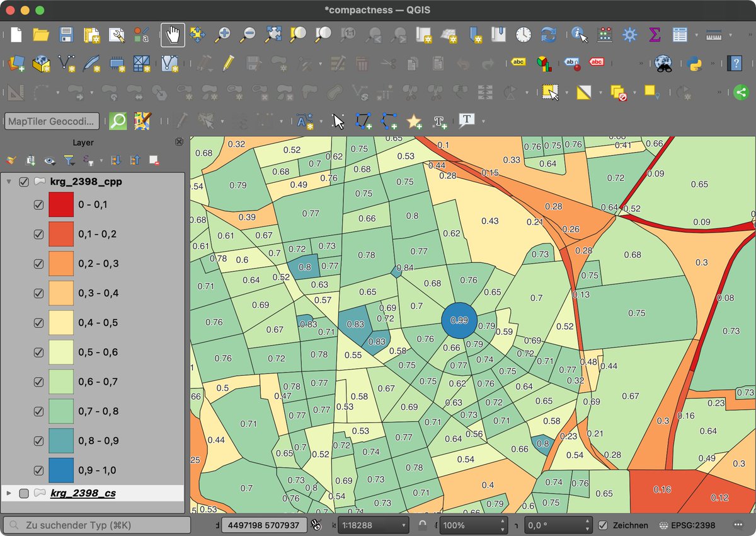Open the Manage Map Themes eye dropdown
This screenshot has height=536, width=756.
click(50, 160)
